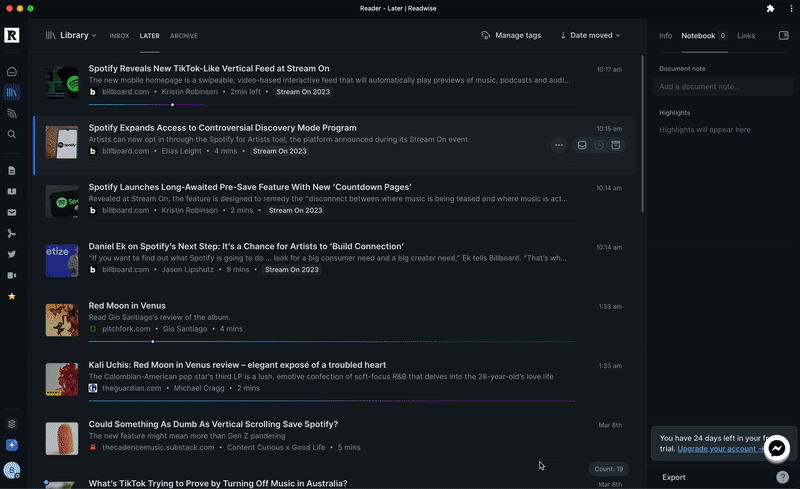Click the Notebook count badge showing 0
The width and height of the screenshot is (800, 489).
[722, 36]
